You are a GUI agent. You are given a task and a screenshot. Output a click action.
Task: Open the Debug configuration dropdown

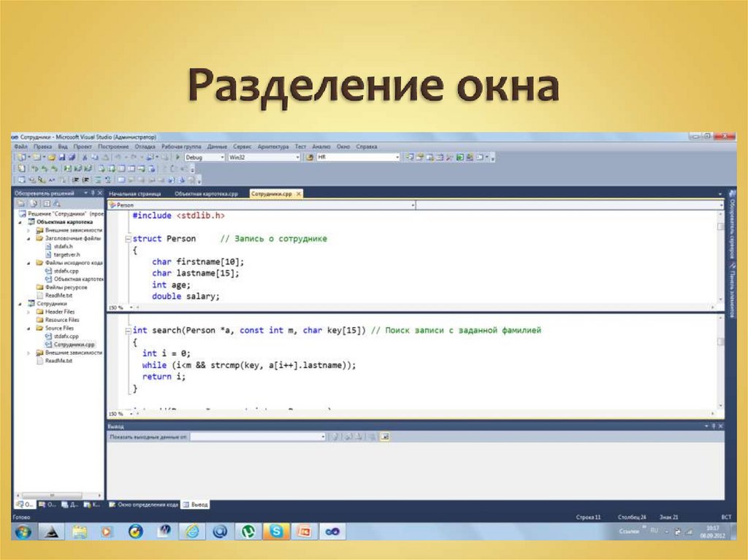222,158
